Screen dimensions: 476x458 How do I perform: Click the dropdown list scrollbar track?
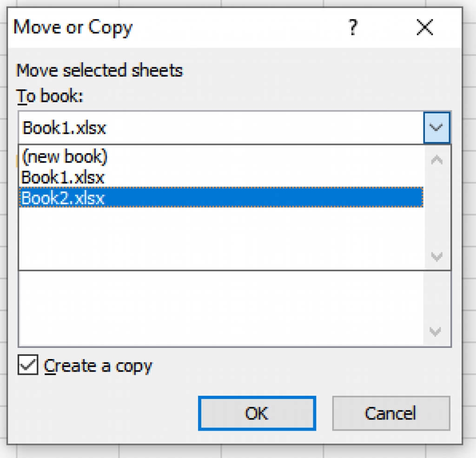tap(437, 209)
